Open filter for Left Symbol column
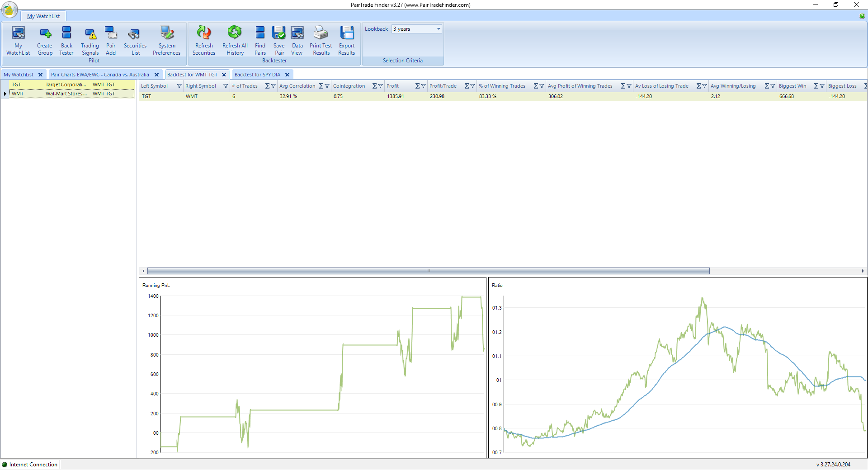 click(x=179, y=86)
